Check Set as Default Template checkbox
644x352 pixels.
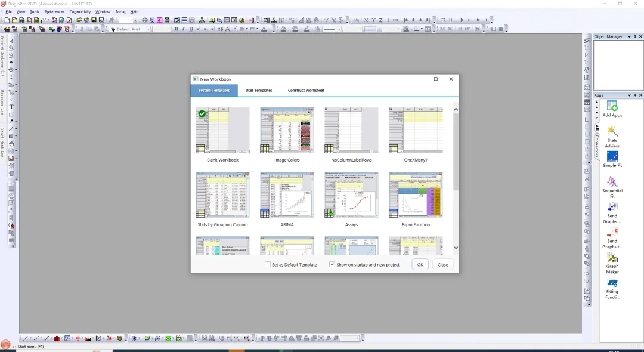[x=268, y=265]
